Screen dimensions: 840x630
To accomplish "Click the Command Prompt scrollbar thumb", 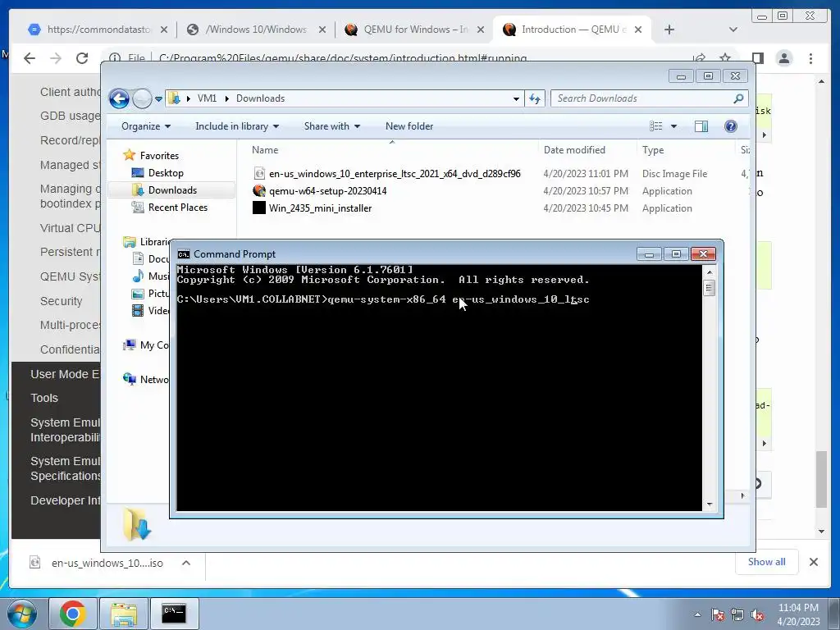I will [x=710, y=289].
